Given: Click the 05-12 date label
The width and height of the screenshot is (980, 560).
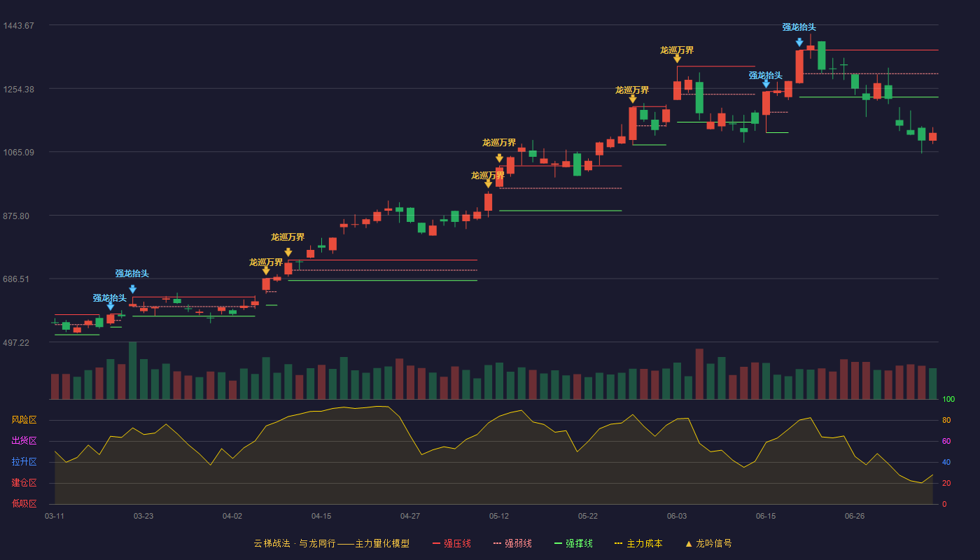Looking at the screenshot, I should coord(499,516).
